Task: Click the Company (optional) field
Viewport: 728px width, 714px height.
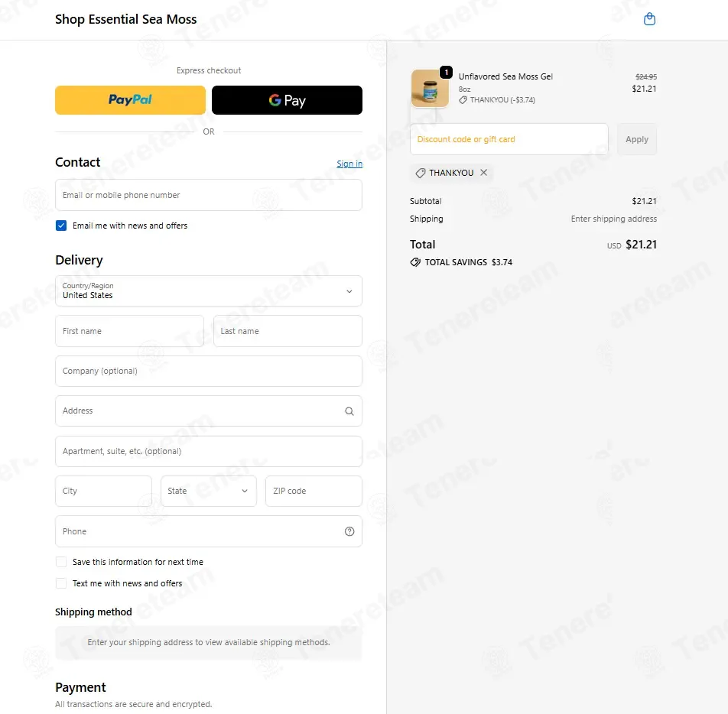Action: 209,371
